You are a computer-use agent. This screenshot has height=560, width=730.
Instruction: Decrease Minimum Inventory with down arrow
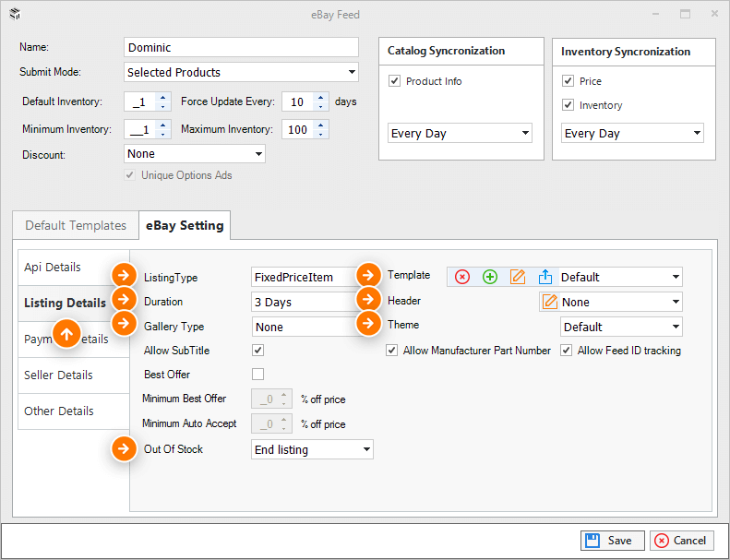(162, 134)
